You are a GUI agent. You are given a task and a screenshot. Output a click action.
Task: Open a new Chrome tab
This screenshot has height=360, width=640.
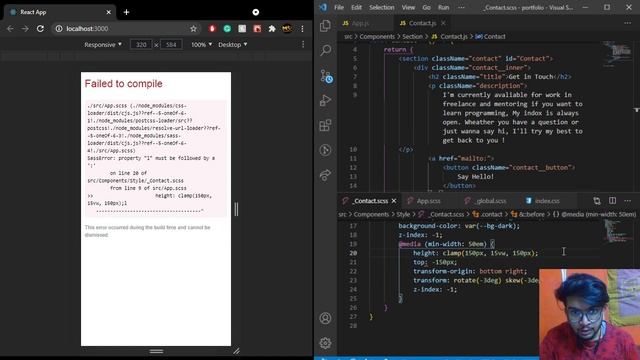click(x=127, y=12)
